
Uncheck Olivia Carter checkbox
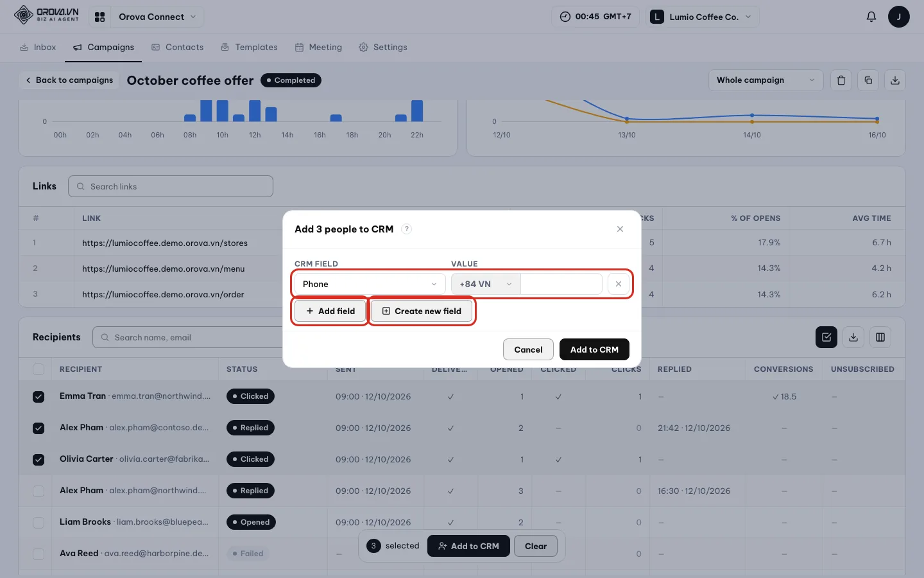(38, 460)
